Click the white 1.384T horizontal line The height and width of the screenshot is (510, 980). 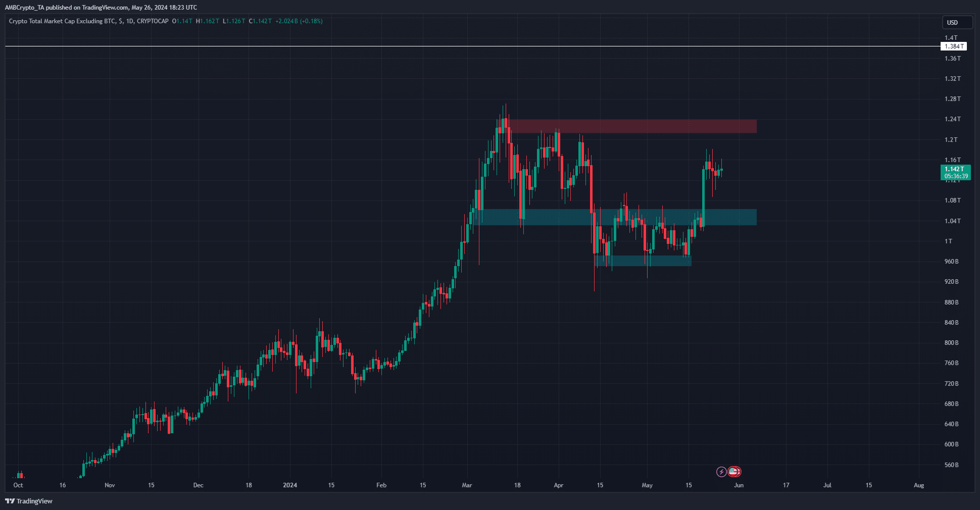pos(472,46)
